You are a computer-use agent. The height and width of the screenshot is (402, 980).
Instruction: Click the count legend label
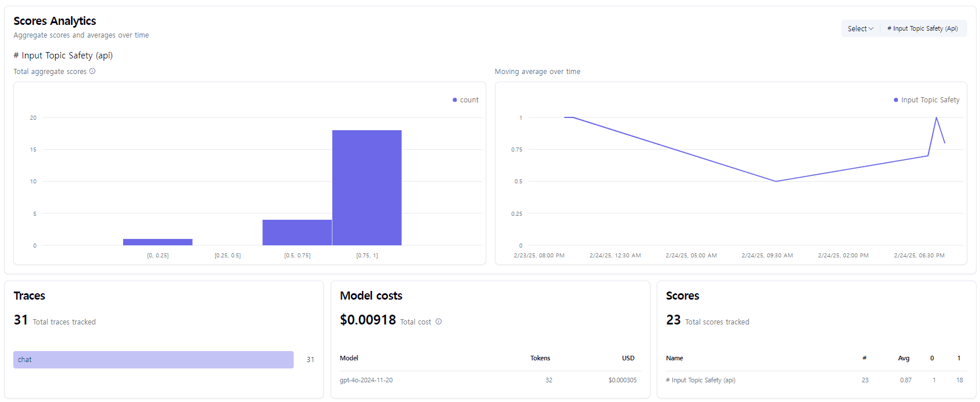469,100
